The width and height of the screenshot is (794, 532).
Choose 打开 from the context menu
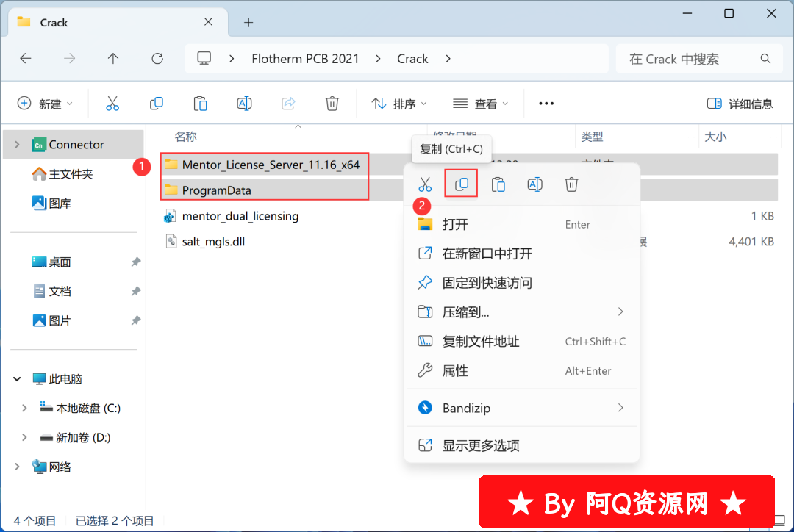tap(521, 224)
